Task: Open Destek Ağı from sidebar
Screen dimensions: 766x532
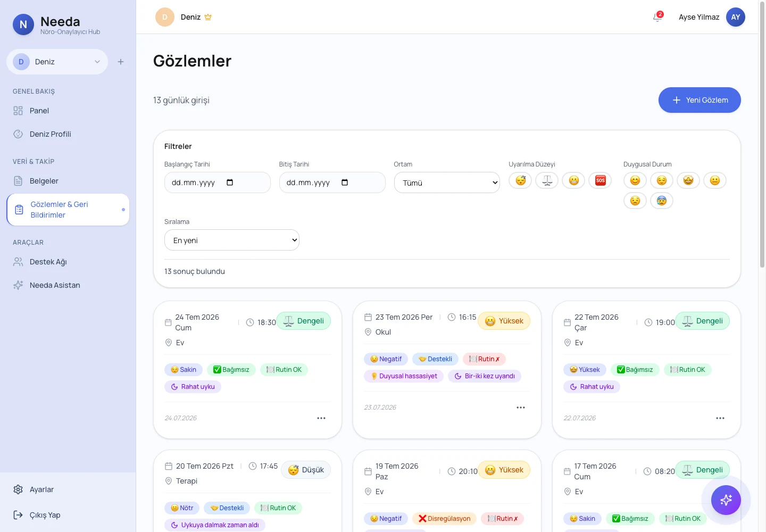Action: (68, 262)
